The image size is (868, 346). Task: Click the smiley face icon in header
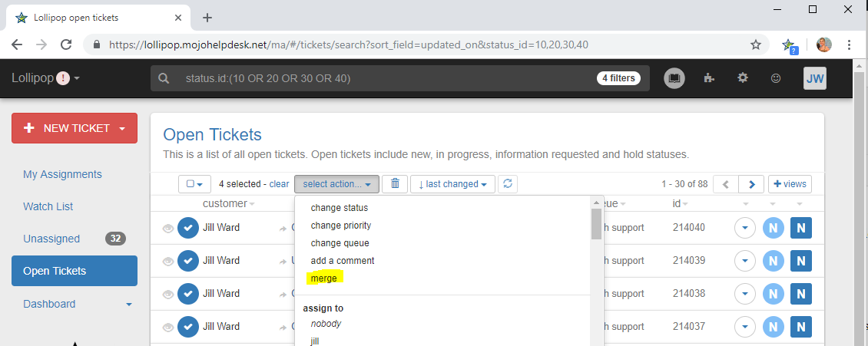pyautogui.click(x=776, y=78)
